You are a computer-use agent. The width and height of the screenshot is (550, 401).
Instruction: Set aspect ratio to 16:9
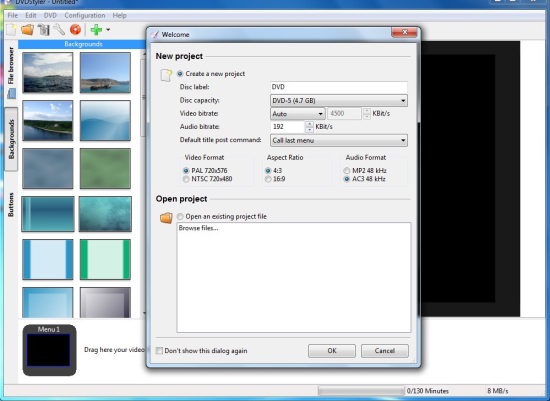coord(268,179)
